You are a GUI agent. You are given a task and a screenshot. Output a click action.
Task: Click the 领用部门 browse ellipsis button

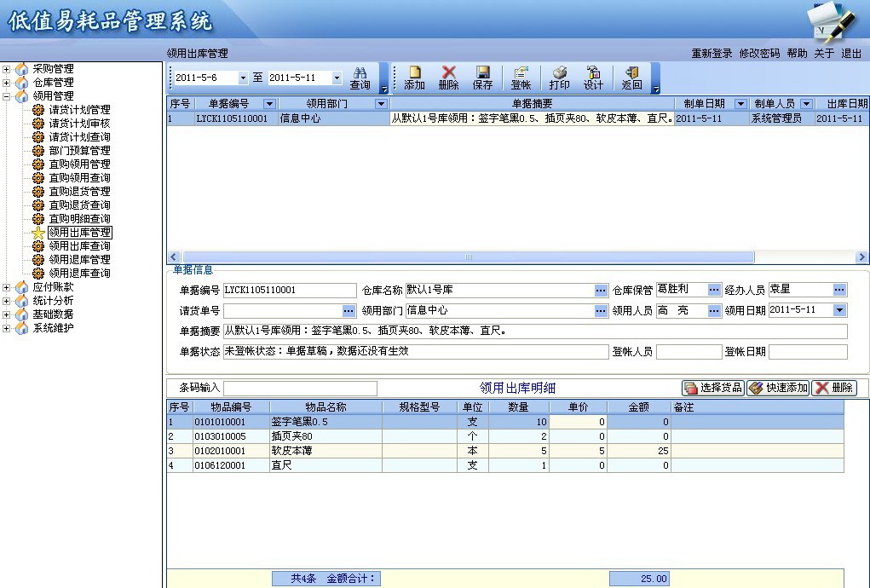pyautogui.click(x=601, y=311)
